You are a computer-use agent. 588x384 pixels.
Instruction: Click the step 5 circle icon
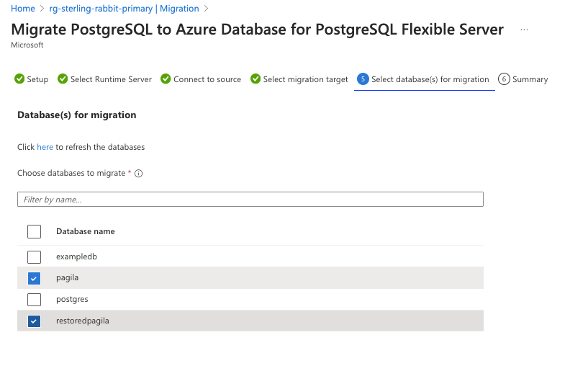[363, 79]
